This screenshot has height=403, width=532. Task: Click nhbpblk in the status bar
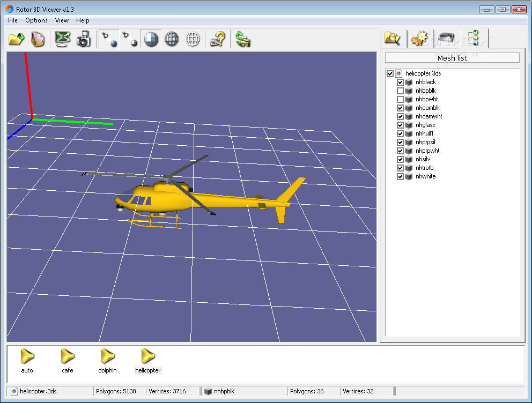(224, 391)
